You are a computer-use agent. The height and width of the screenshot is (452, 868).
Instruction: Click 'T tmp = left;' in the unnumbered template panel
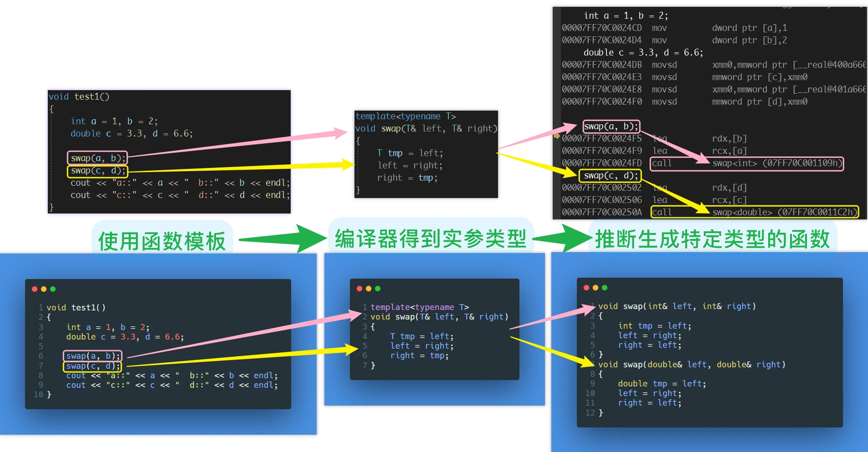410,153
